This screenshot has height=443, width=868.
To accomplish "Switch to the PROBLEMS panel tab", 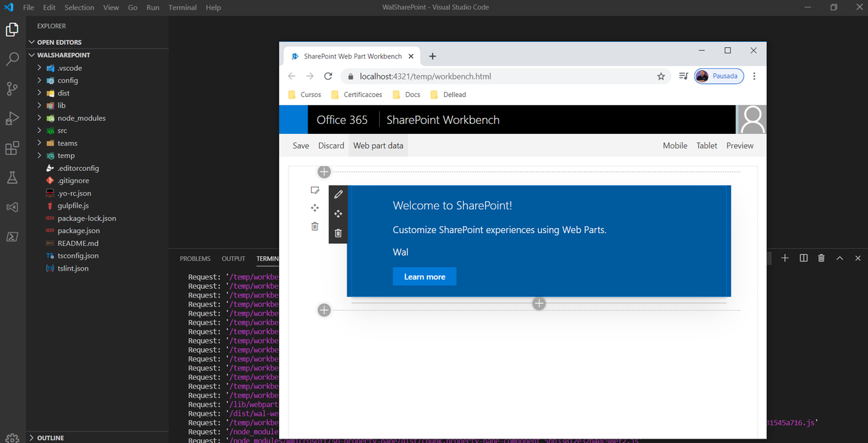I will (195, 258).
